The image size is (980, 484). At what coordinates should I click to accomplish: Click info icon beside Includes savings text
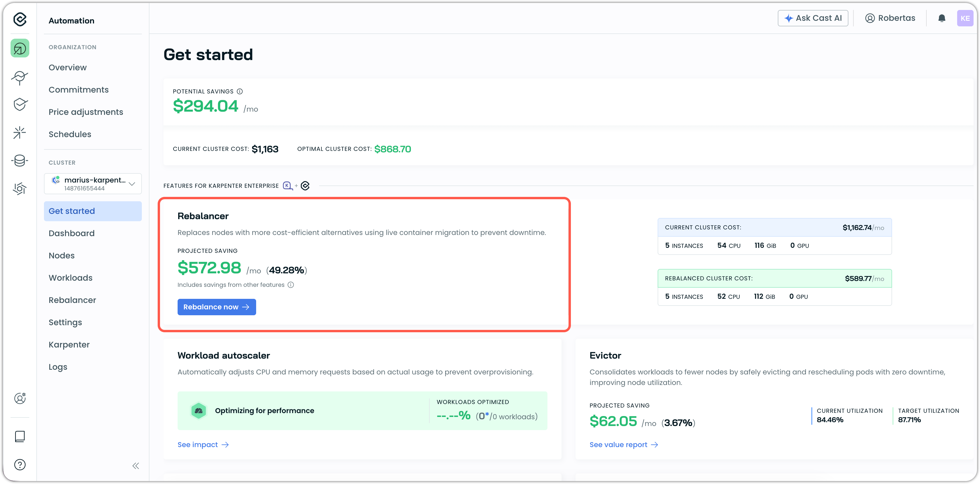pos(291,285)
